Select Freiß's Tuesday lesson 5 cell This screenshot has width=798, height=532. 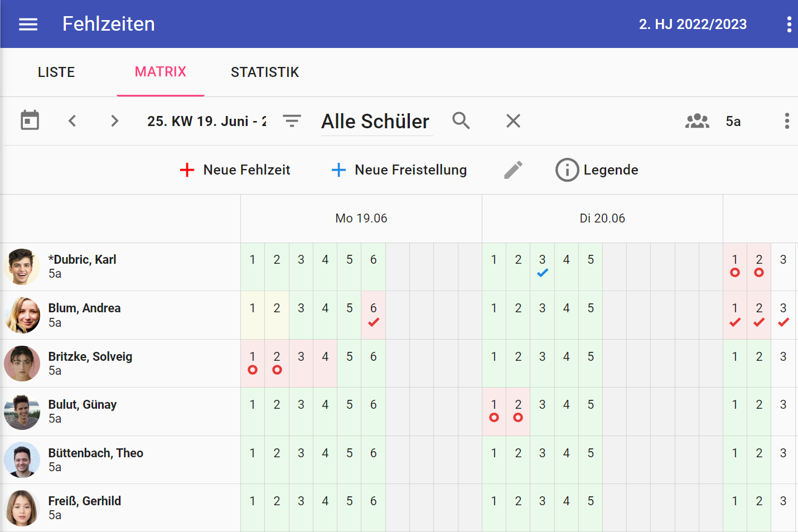(x=591, y=507)
